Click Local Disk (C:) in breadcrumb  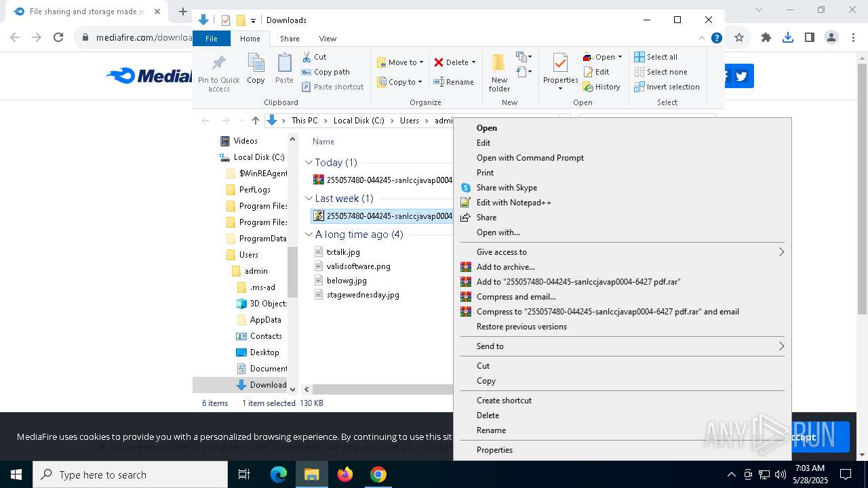(359, 121)
